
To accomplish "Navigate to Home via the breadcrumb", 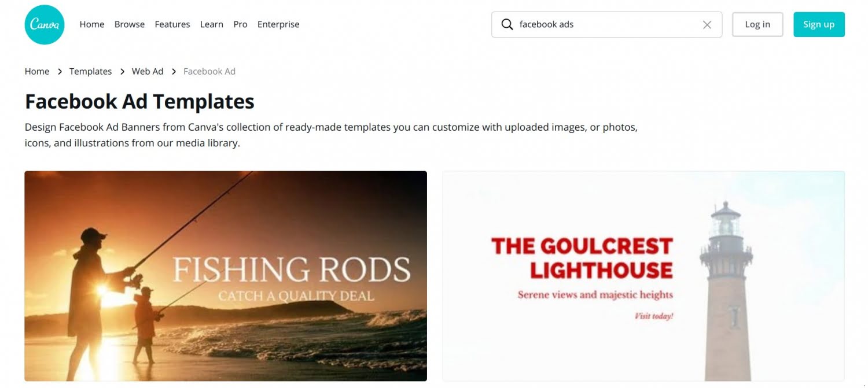I will tap(36, 71).
